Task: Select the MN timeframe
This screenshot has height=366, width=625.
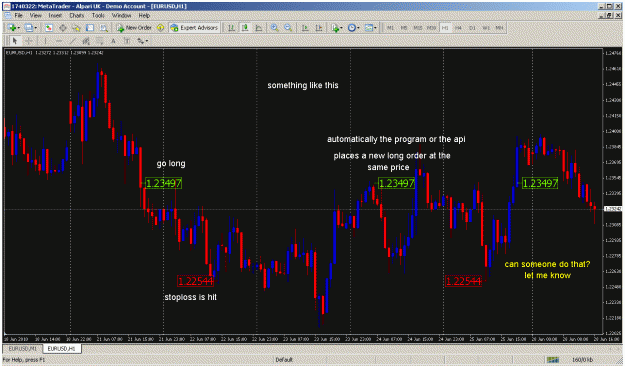Action: click(499, 28)
